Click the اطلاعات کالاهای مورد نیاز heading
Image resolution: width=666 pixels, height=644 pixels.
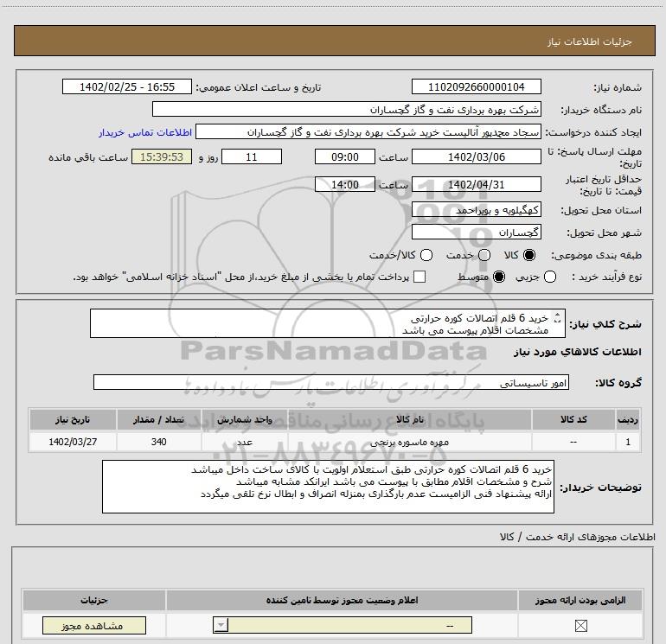coord(578,352)
